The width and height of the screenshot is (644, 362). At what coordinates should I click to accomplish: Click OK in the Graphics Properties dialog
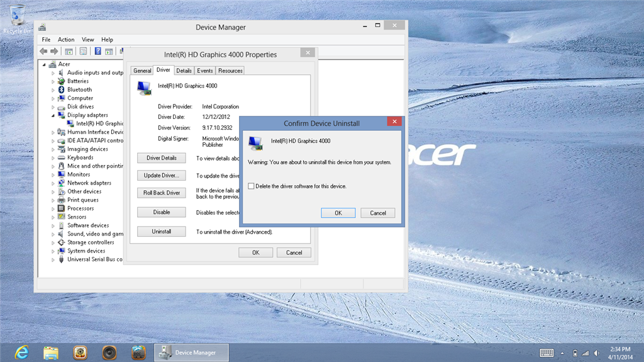coord(255,252)
